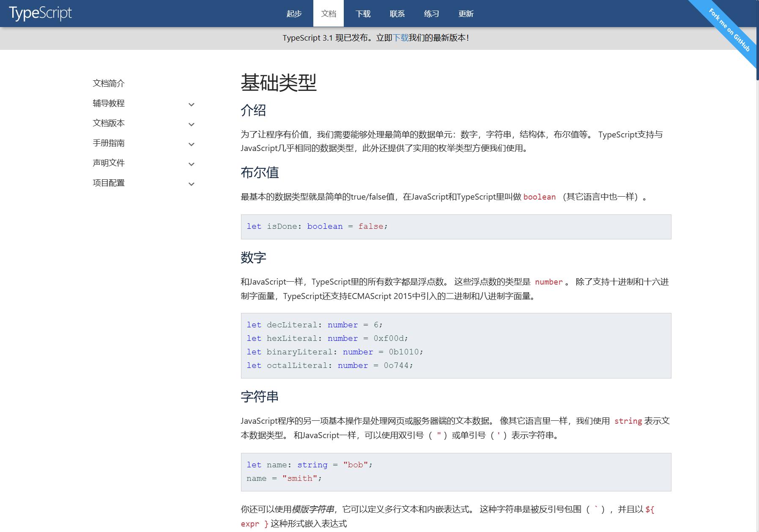Click the inline number code word in paragraph
Screen dimensions: 759x532
[x=549, y=282]
